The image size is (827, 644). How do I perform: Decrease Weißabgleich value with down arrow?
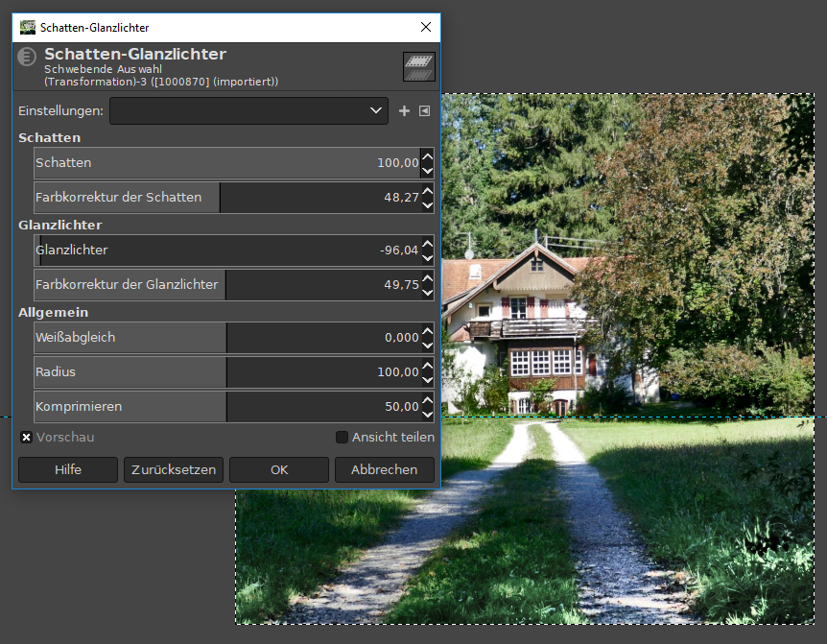coord(428,345)
